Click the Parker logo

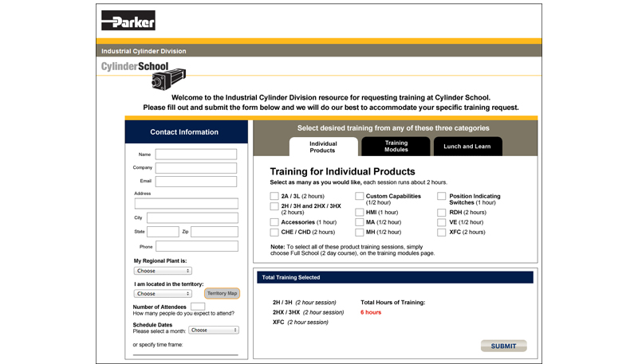(x=128, y=21)
